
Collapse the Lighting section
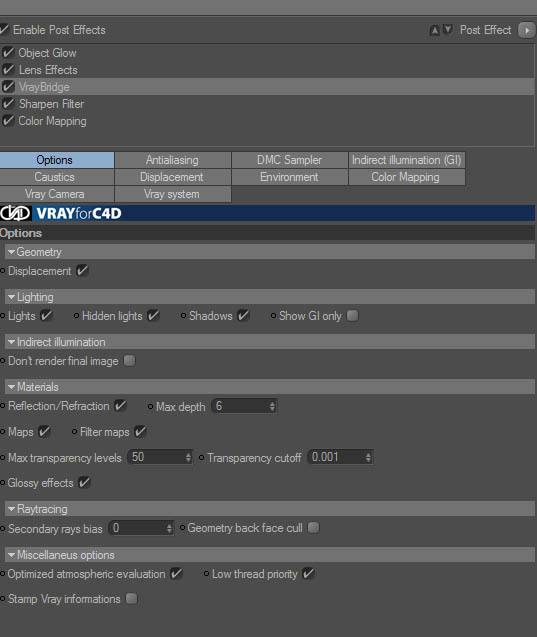[11, 297]
